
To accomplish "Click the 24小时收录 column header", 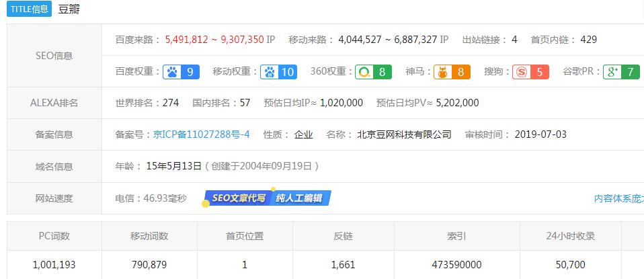I will (x=571, y=236).
